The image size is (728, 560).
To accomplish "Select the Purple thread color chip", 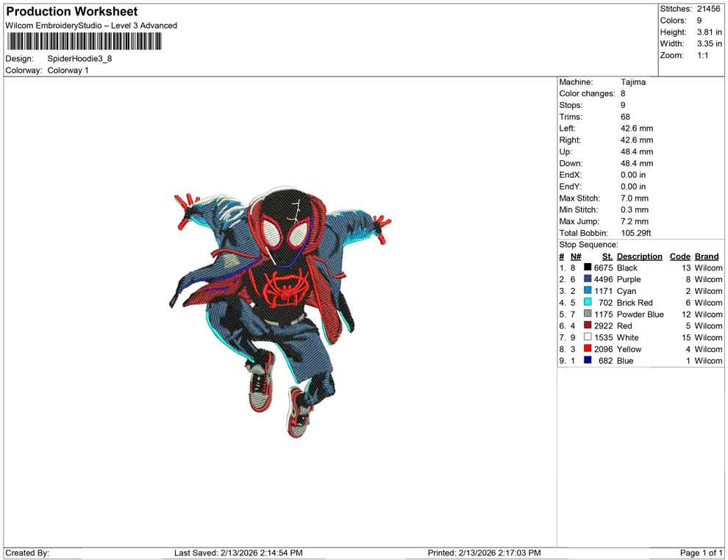I will [586, 279].
